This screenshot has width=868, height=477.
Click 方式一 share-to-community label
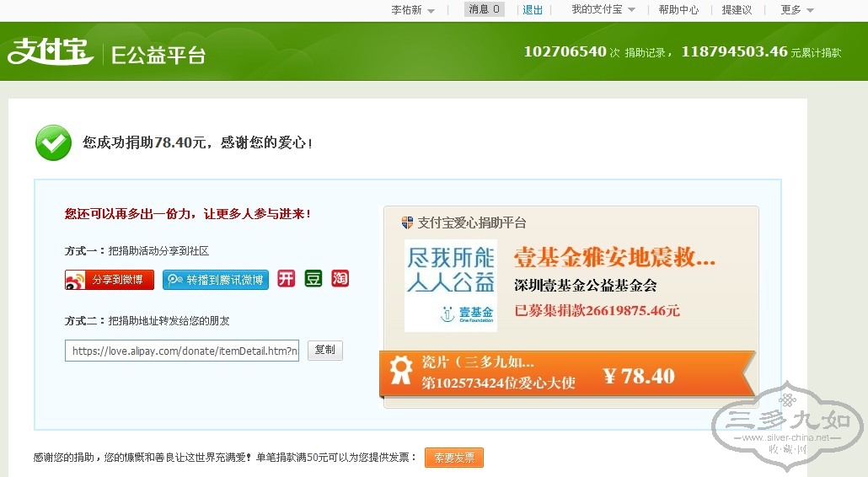pyautogui.click(x=137, y=251)
